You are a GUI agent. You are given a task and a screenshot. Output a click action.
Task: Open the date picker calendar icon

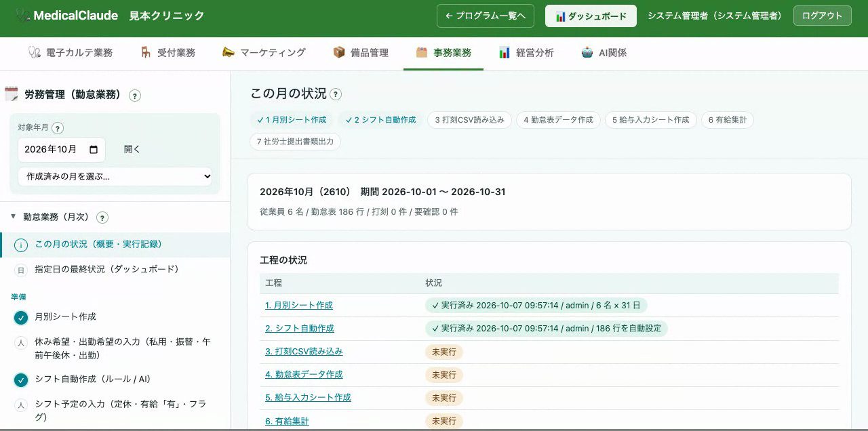tap(94, 150)
